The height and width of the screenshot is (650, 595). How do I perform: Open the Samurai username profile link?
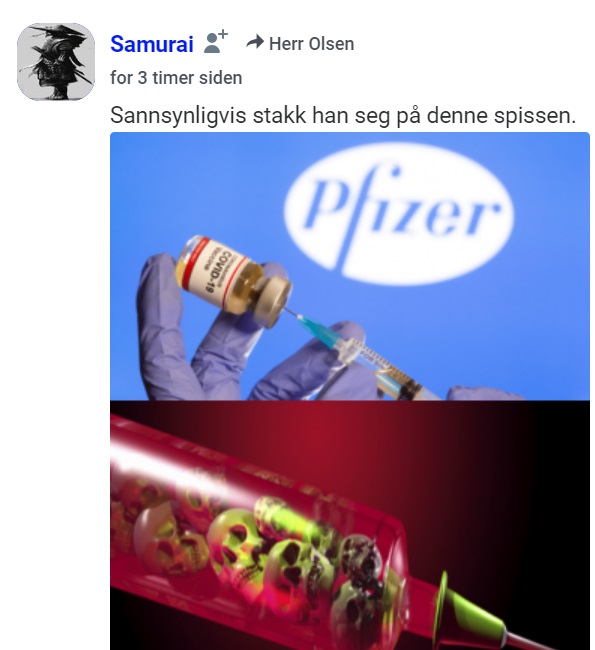pyautogui.click(x=152, y=44)
